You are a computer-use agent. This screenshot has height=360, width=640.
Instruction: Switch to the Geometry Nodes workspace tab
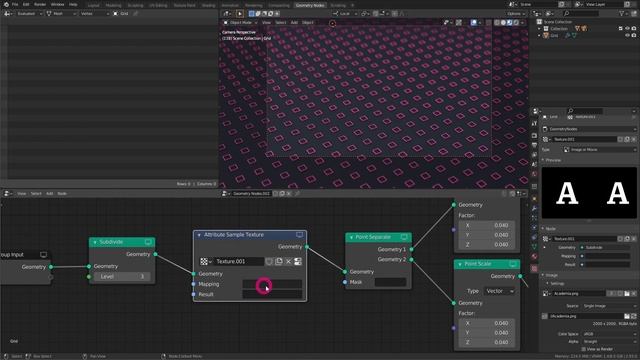coord(309,5)
